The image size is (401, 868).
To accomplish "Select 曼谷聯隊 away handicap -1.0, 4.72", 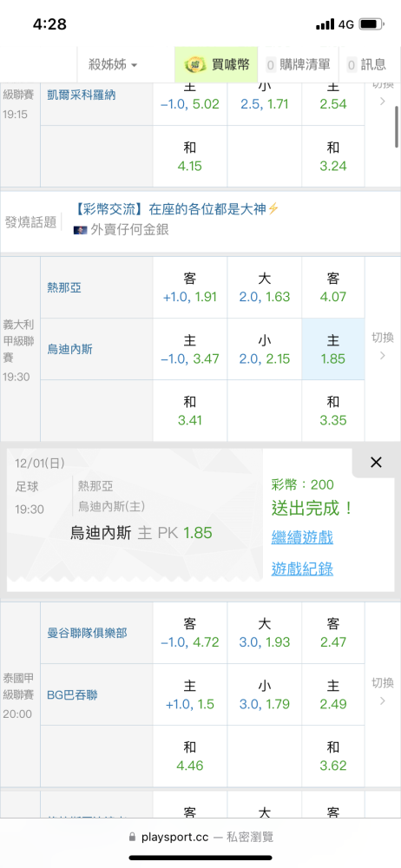I will pyautogui.click(x=190, y=633).
